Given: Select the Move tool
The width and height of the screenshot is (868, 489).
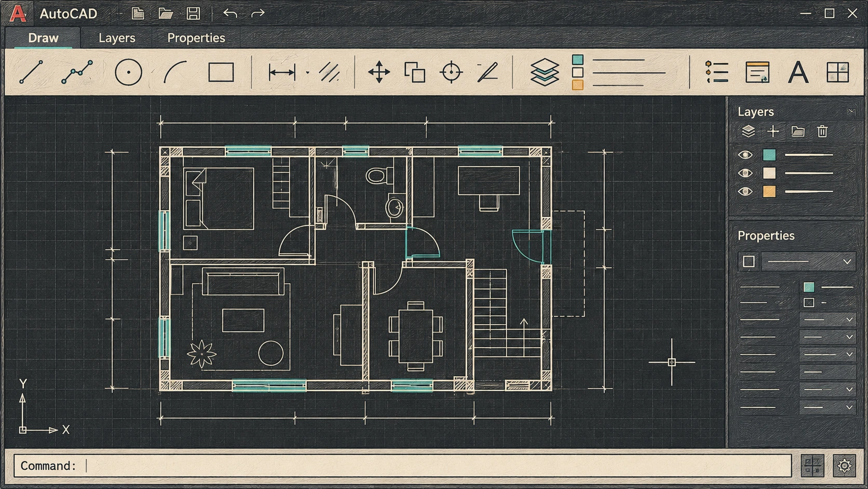Looking at the screenshot, I should (x=379, y=72).
